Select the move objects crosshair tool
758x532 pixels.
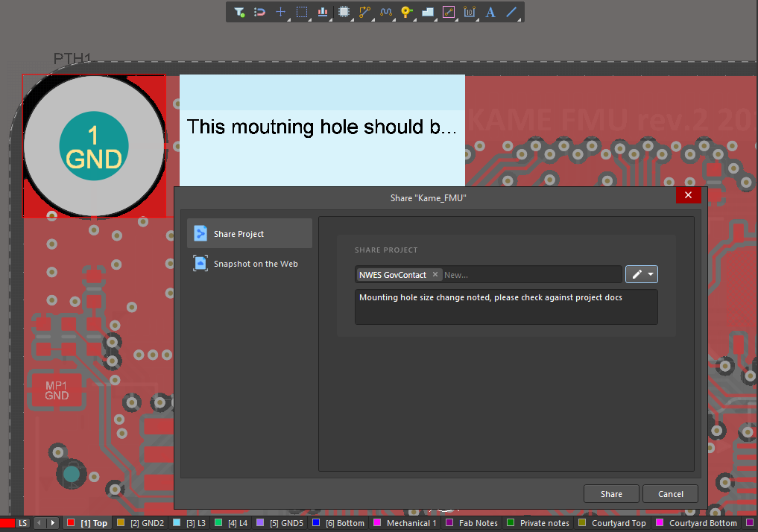click(281, 12)
